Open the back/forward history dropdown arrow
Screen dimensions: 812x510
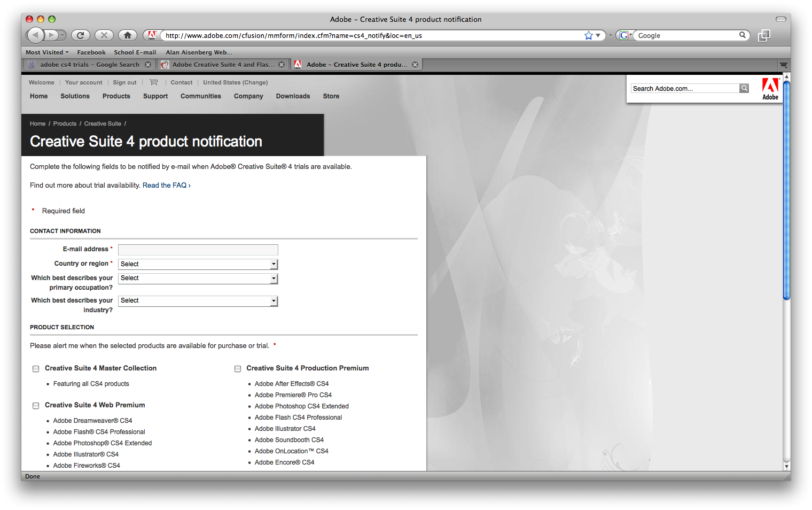pyautogui.click(x=63, y=35)
